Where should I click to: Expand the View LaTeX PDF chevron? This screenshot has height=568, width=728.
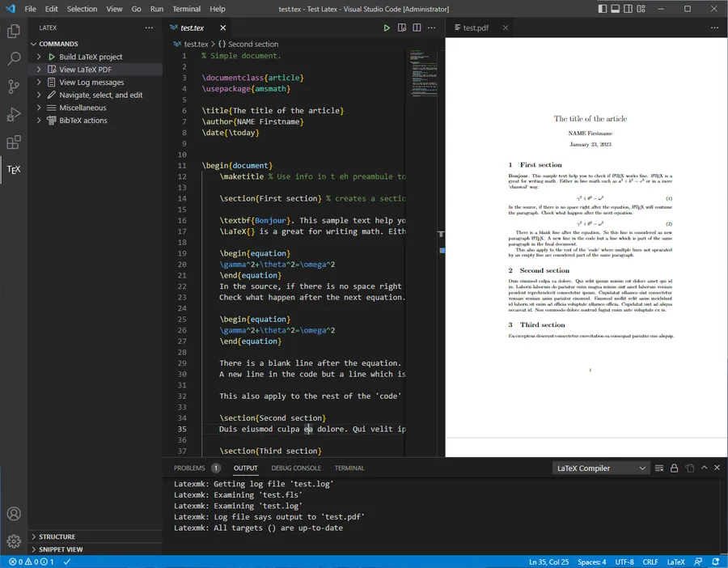point(39,70)
